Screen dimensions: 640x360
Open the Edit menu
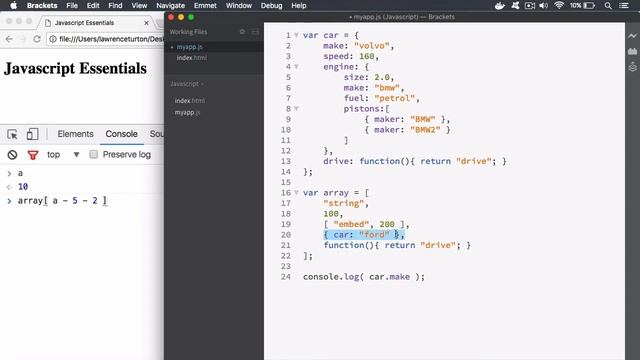pyautogui.click(x=93, y=5)
